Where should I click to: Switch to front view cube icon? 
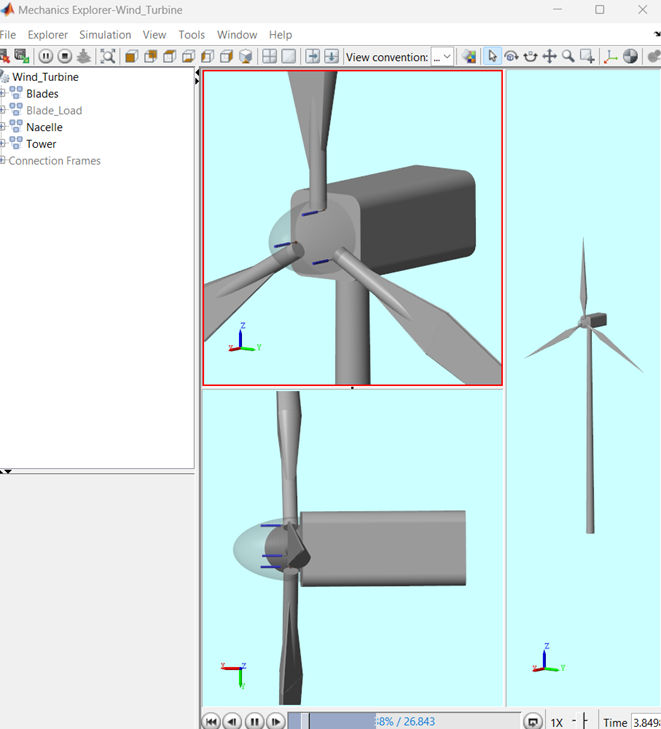132,57
